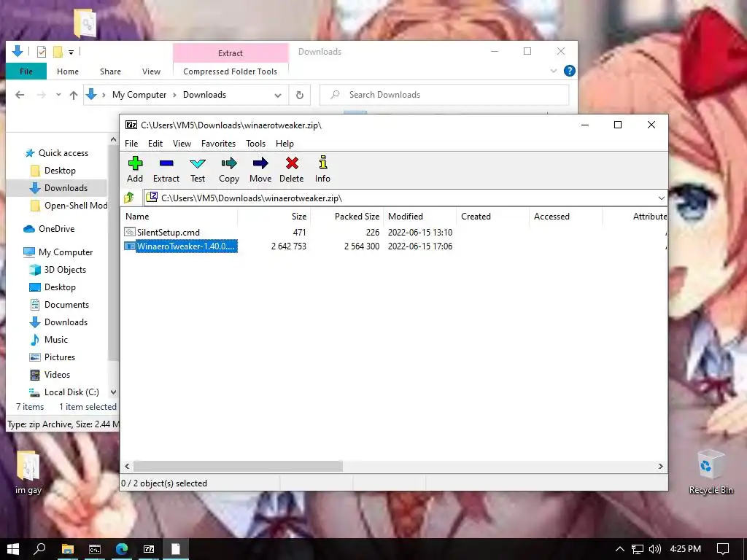747x560 pixels.
Task: Click the Extract toolbar icon in 7-Zip
Action: point(166,169)
